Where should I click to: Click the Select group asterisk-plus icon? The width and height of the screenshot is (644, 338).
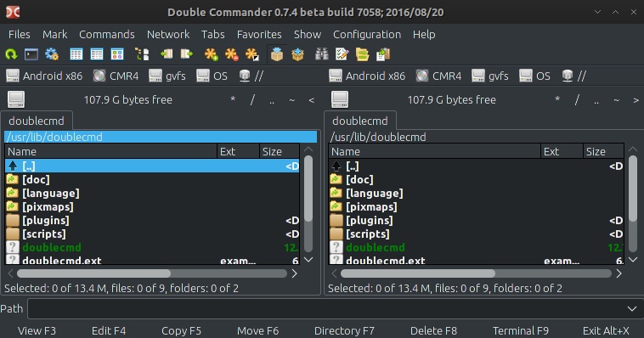(212, 54)
